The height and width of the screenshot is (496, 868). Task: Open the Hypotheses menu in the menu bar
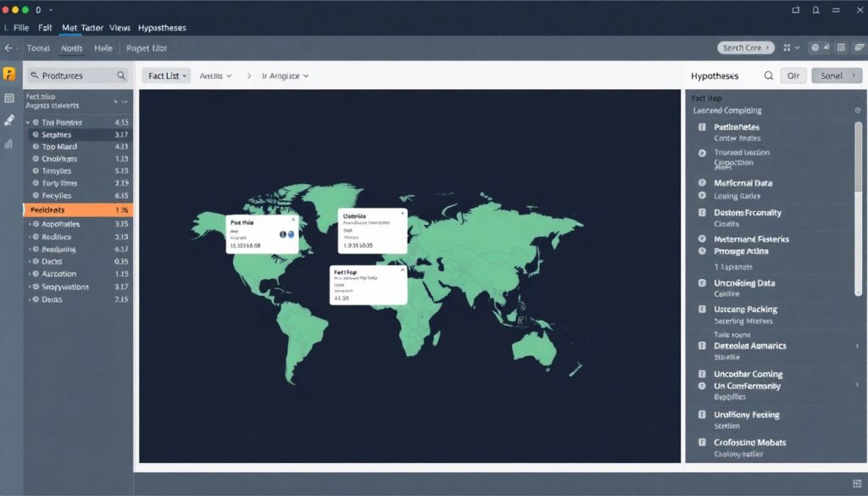(x=162, y=27)
